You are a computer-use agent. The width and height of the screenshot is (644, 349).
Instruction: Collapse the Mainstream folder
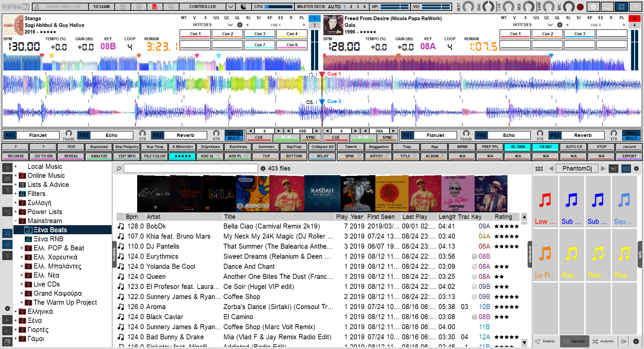pos(15,221)
